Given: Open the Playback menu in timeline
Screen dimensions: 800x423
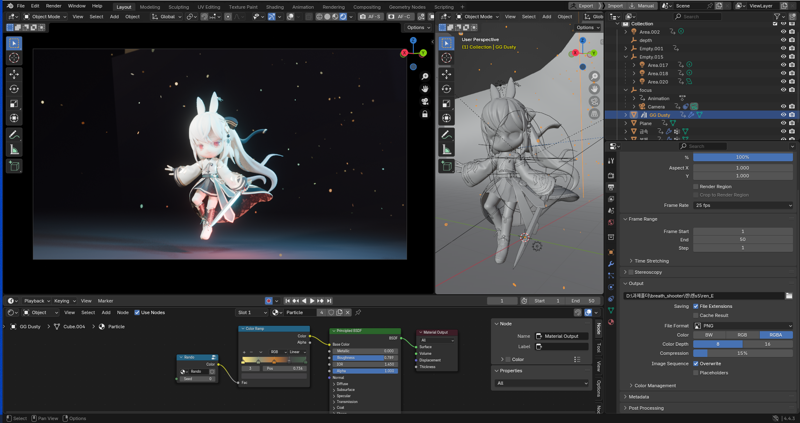Looking at the screenshot, I should pos(38,301).
